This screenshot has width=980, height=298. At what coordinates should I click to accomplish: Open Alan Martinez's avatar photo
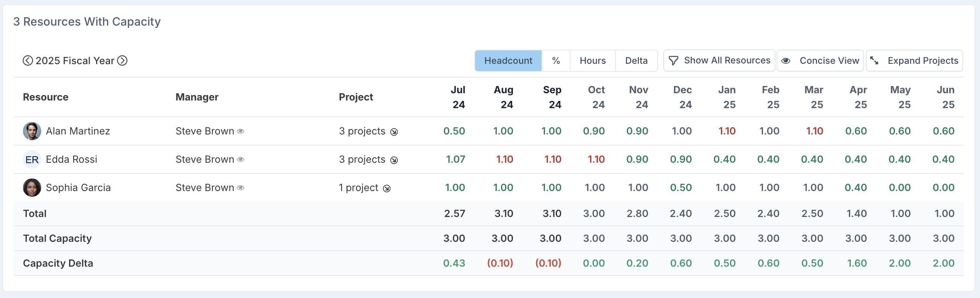point(32,131)
